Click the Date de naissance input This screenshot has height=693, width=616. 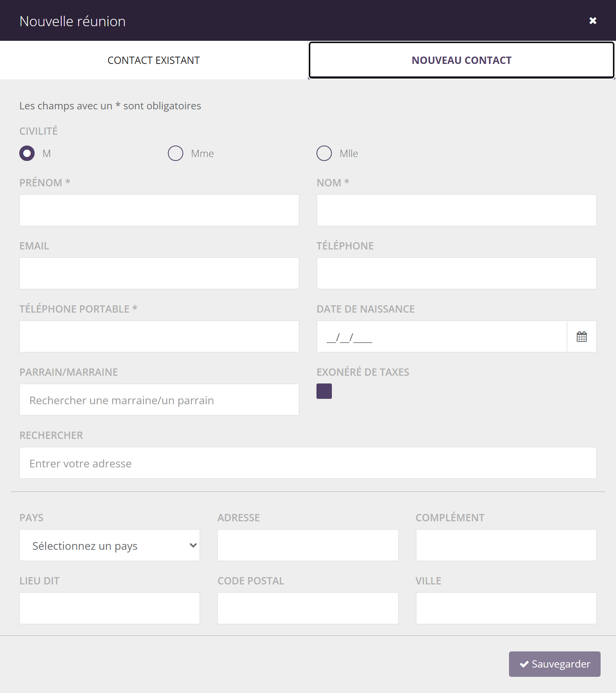click(442, 336)
